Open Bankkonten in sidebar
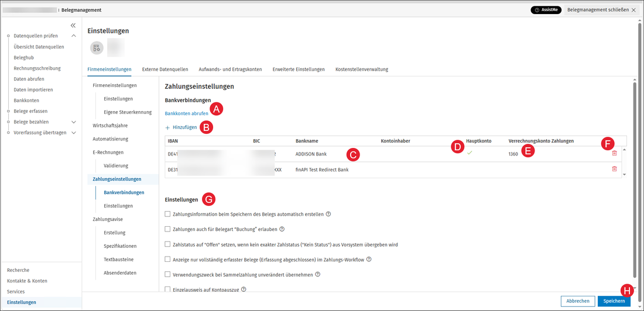 point(26,100)
